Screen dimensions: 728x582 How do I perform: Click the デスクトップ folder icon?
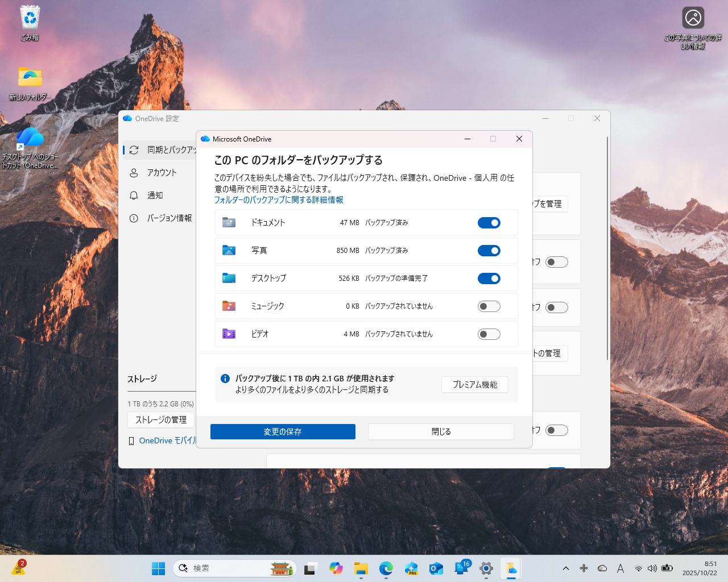click(x=229, y=278)
